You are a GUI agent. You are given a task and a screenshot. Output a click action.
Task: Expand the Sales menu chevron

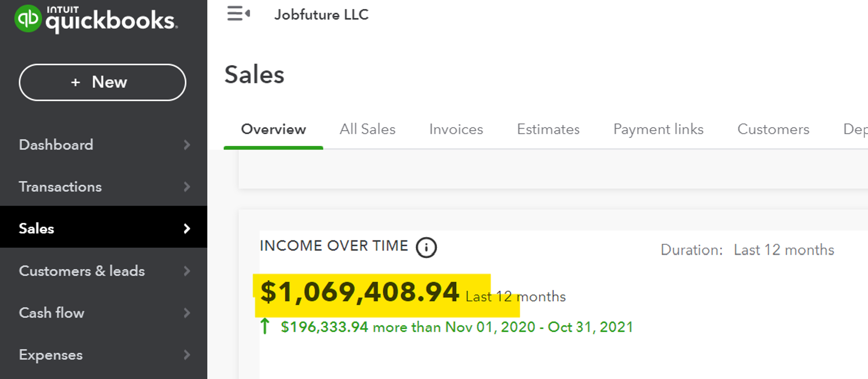click(187, 228)
